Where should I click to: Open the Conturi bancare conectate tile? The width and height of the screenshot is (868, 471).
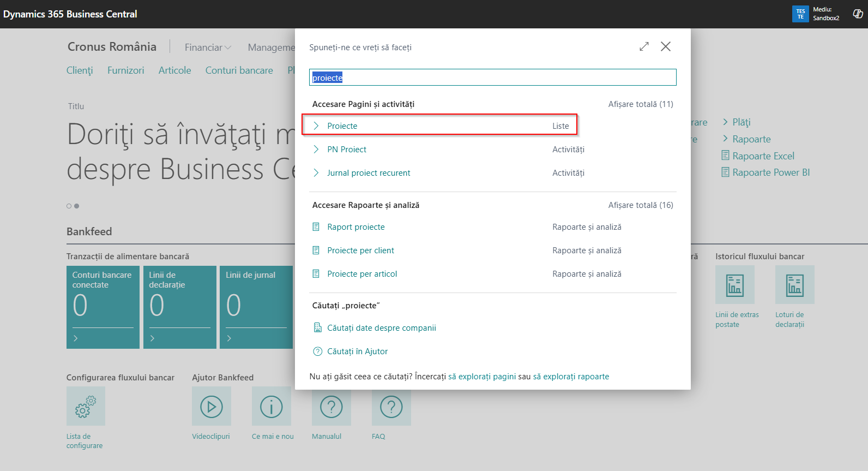coord(103,307)
